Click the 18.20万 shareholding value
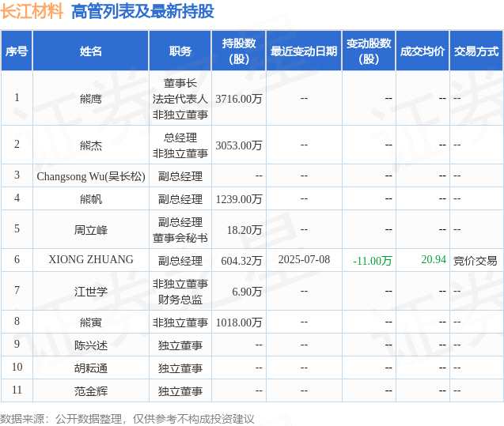The image size is (504, 426). tap(244, 230)
